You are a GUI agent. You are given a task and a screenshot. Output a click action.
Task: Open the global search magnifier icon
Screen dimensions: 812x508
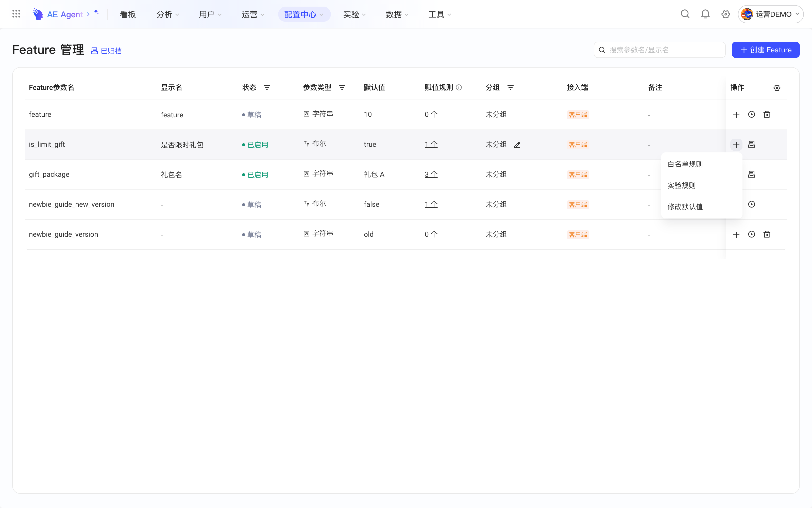pos(685,14)
